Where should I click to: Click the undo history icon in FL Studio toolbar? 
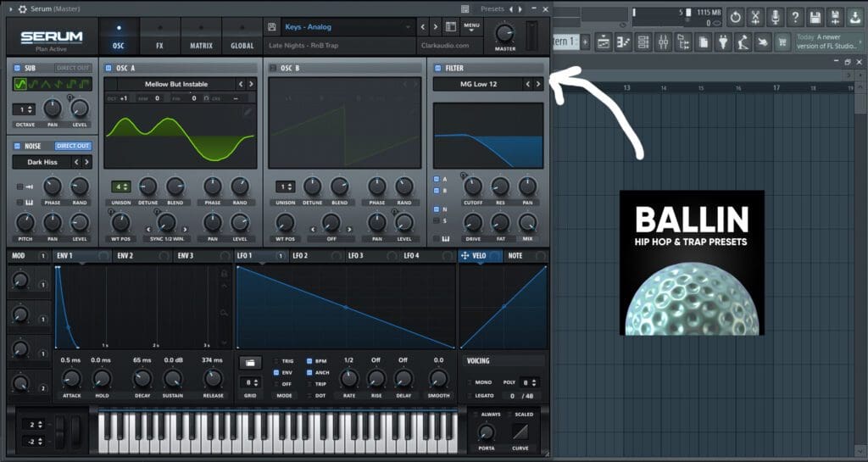[735, 17]
